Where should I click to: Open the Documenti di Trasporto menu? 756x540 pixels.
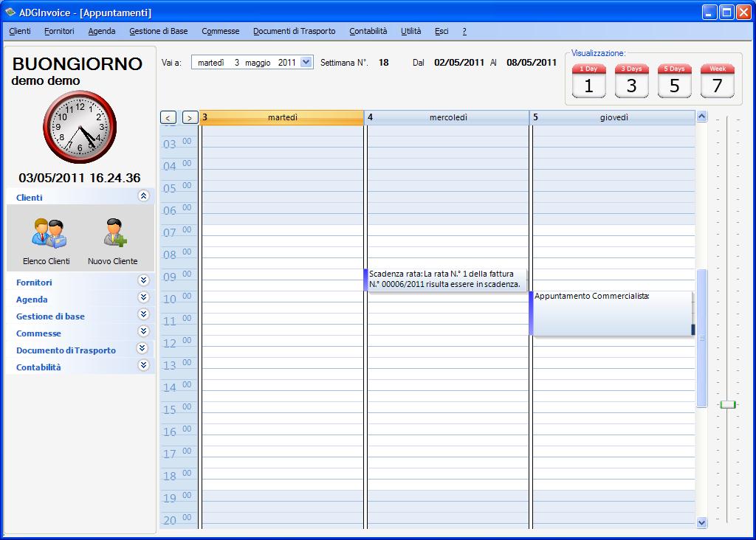tap(294, 31)
